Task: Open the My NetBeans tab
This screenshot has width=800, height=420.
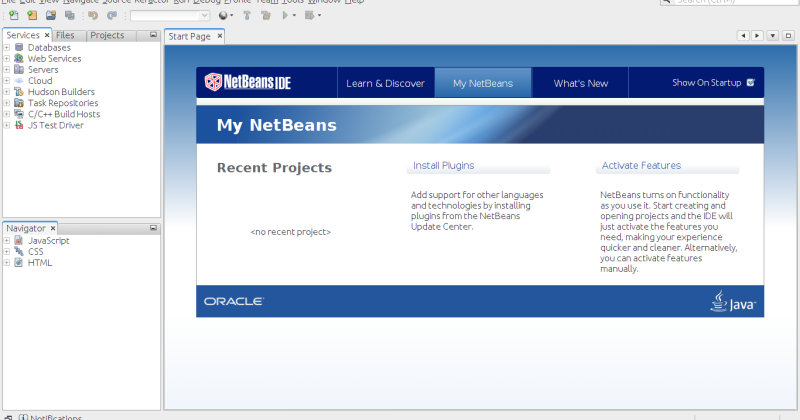Action: coord(483,83)
